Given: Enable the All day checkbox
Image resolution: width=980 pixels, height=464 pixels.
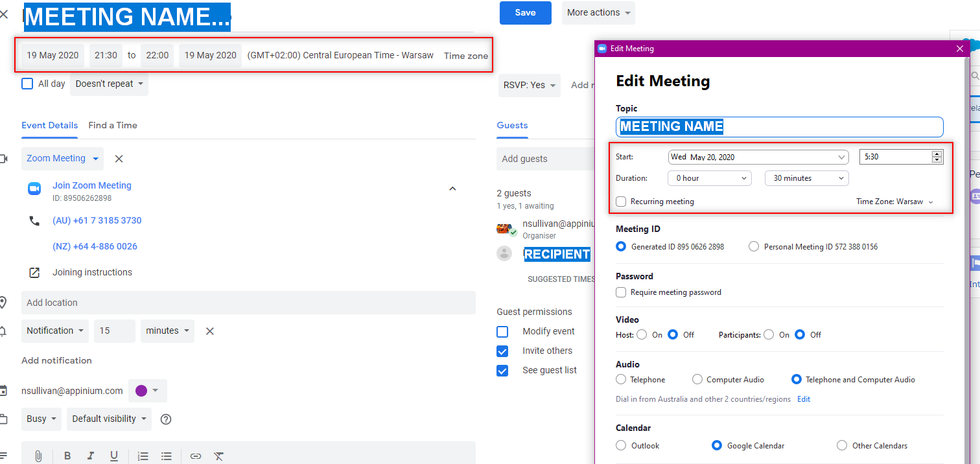Looking at the screenshot, I should (27, 84).
